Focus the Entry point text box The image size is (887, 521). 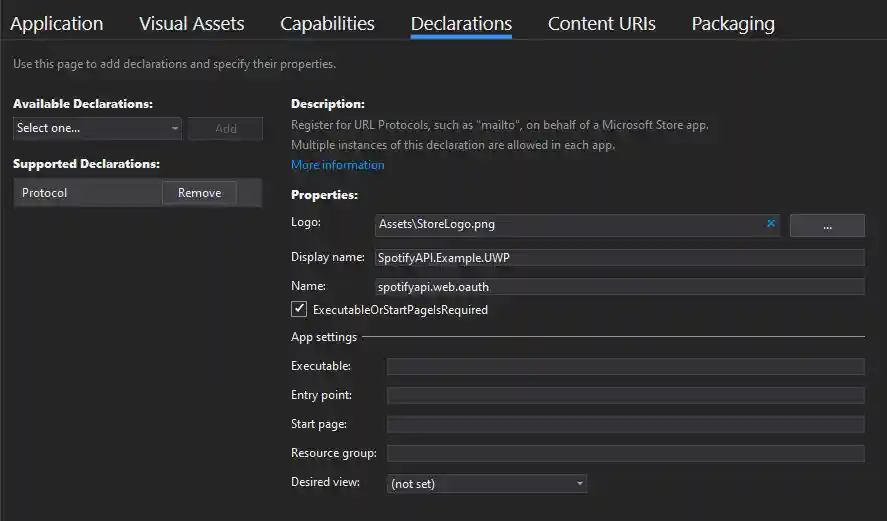(625, 396)
